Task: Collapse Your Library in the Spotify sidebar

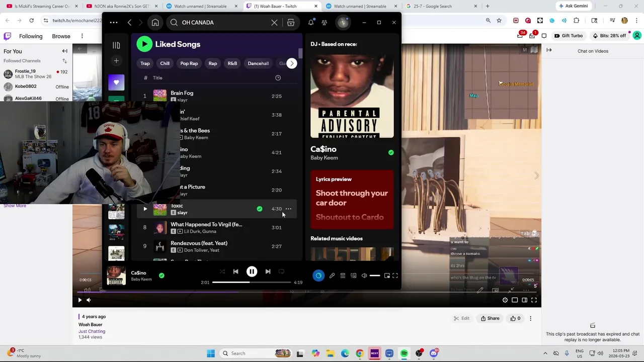Action: [116, 45]
